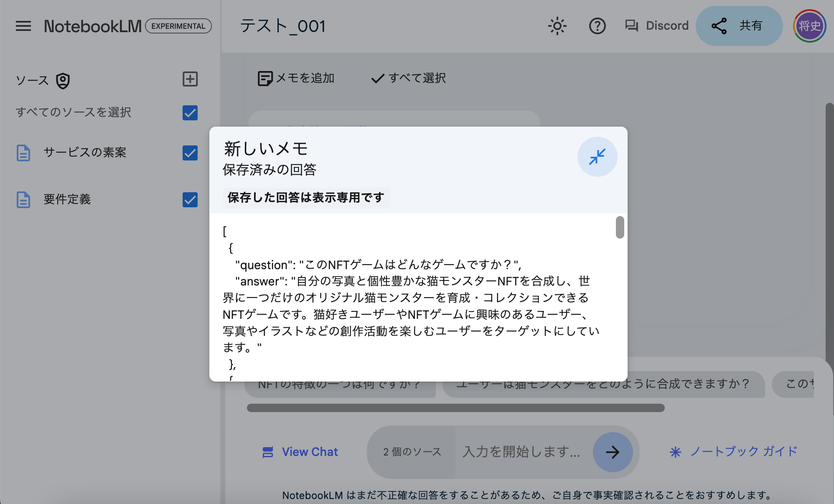Collapse the 新しいメモ note dialog
The image size is (834, 504).
pyautogui.click(x=598, y=157)
